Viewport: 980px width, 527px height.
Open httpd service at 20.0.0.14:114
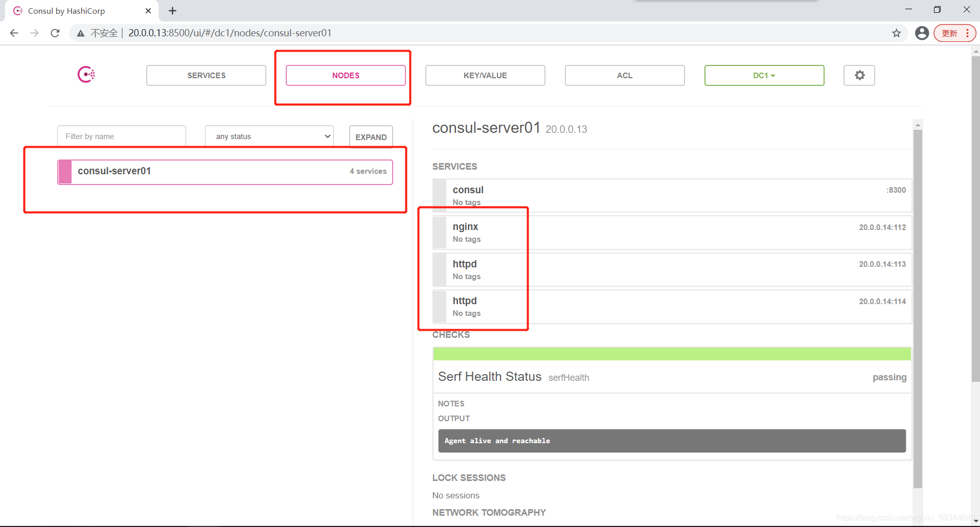pyautogui.click(x=672, y=307)
